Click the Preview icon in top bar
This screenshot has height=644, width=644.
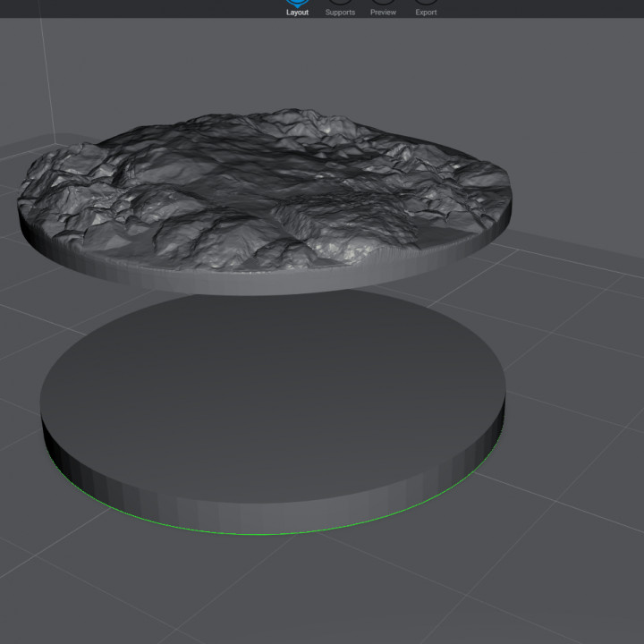pyautogui.click(x=383, y=3)
